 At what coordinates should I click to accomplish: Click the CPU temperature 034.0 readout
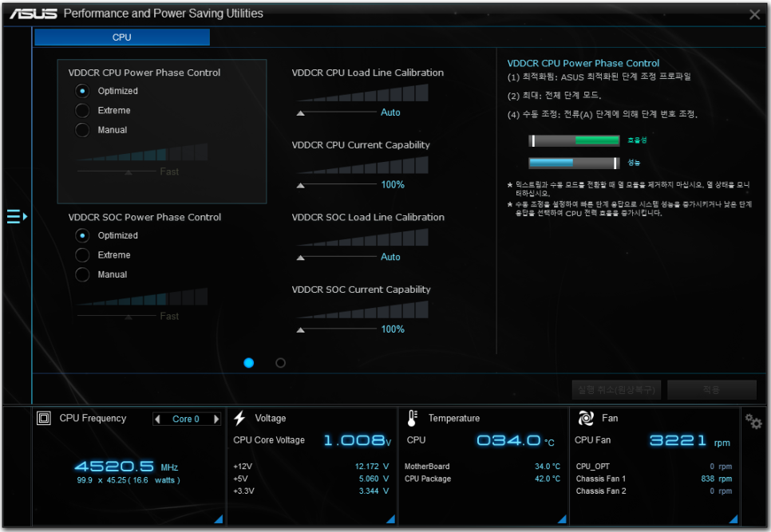515,440
